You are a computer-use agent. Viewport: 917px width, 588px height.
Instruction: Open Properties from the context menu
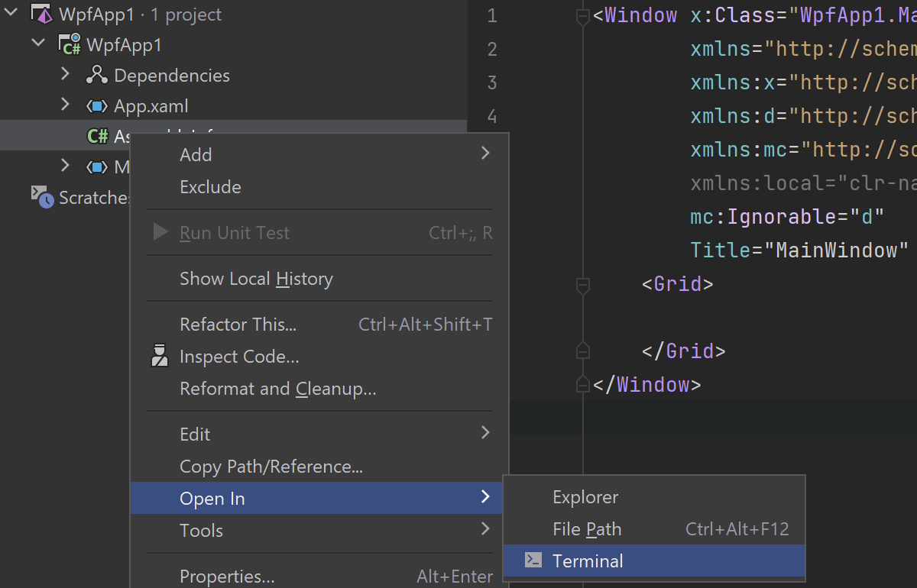pos(227,577)
